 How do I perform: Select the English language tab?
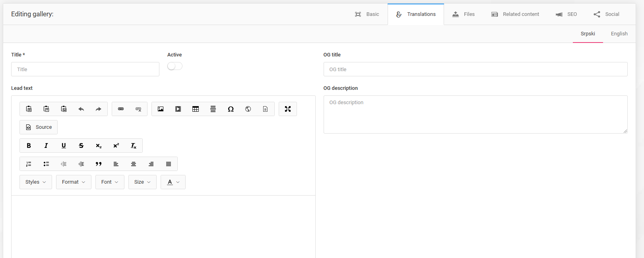(x=619, y=34)
